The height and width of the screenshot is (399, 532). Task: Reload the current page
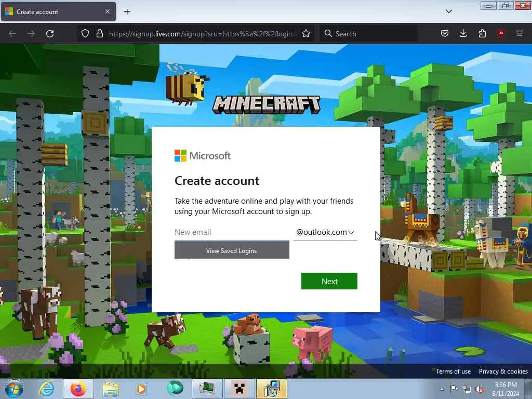(50, 34)
